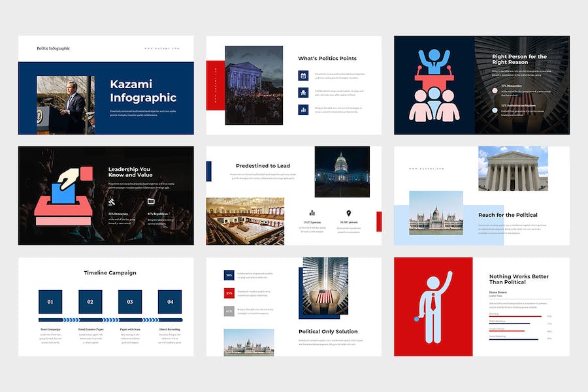Select the bar chart icon under What's Politics Points
Image resolution: width=588 pixels, height=392 pixels.
click(304, 110)
